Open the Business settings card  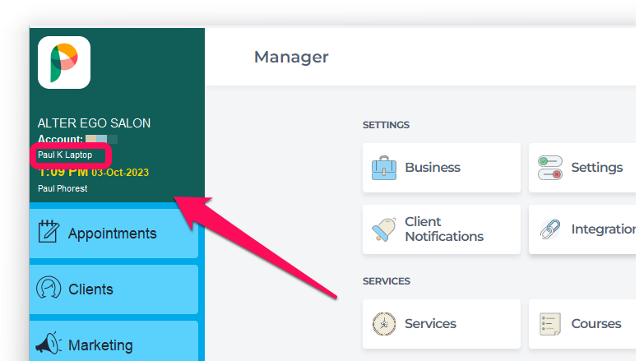coord(442,168)
